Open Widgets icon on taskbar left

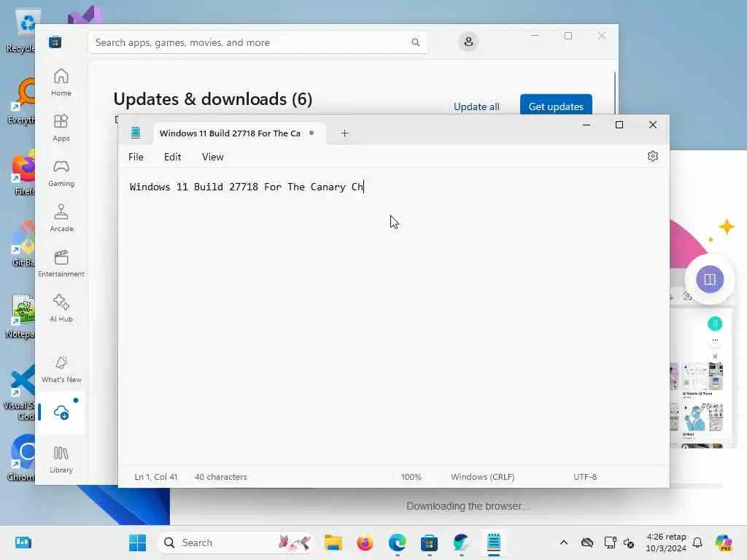[x=23, y=542]
